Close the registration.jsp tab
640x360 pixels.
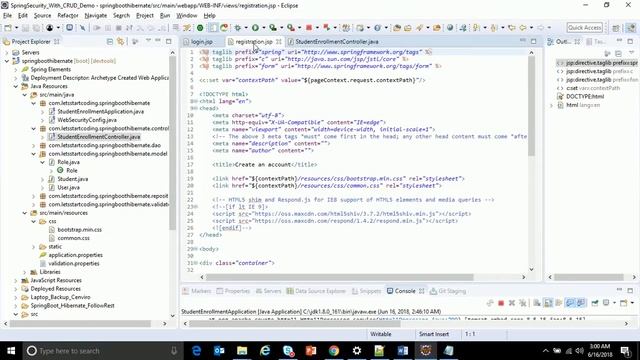coord(278,42)
